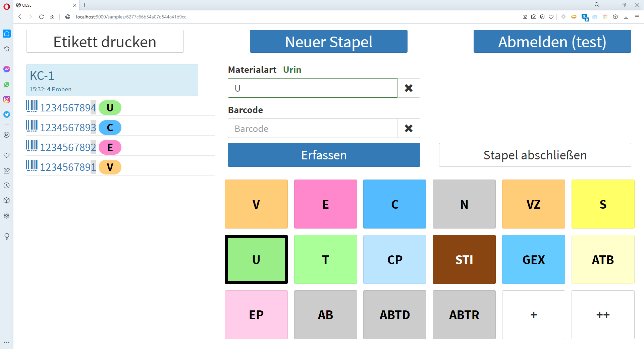
Task: Open WhatsApp in the Opera sidebar
Action: click(x=7, y=84)
